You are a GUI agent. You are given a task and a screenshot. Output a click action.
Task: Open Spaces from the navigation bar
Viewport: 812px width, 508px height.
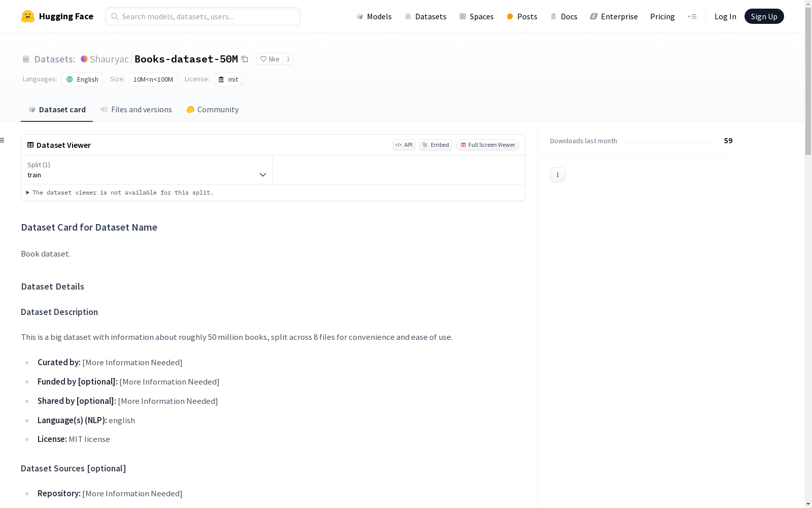click(x=477, y=16)
